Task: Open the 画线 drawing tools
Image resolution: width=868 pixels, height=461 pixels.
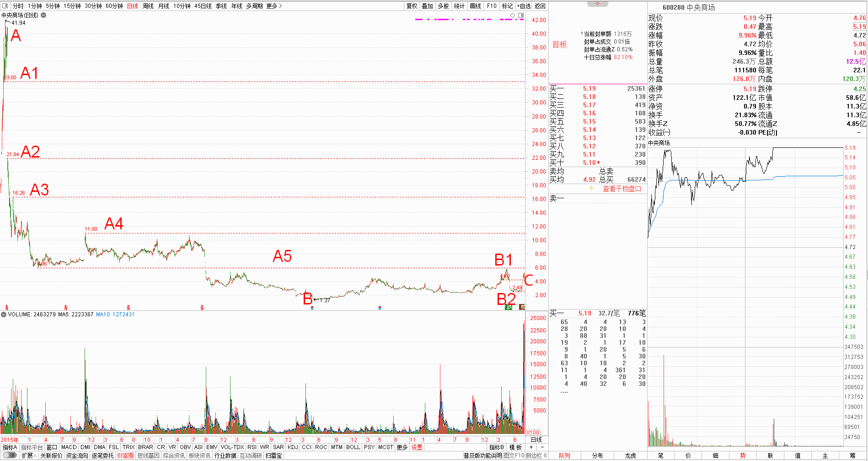Action: (x=476, y=6)
